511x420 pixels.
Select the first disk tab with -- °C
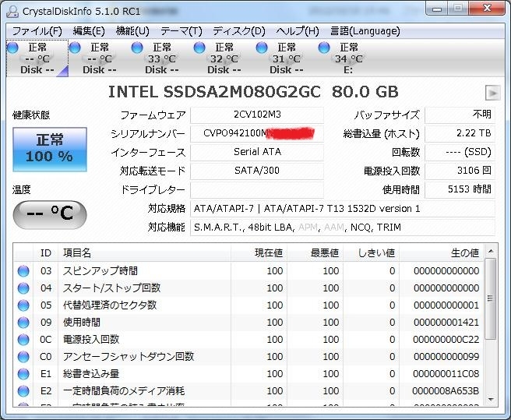coord(37,58)
